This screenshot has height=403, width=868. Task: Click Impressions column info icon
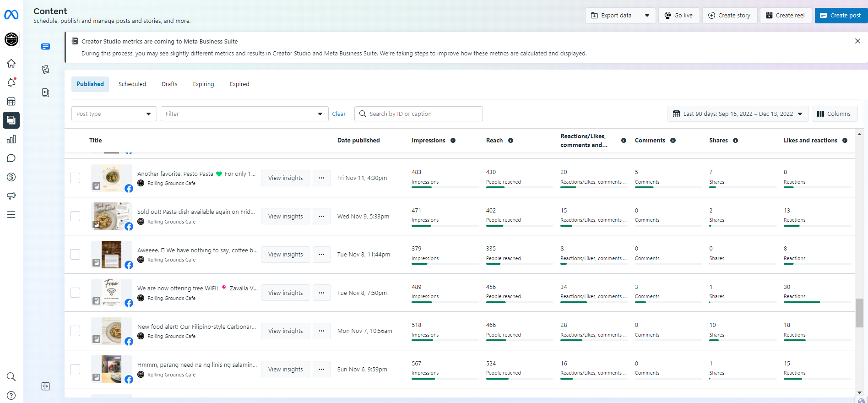453,141
